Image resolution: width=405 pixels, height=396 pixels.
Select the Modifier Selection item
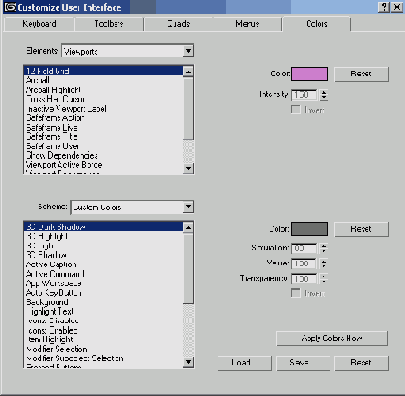[104, 349]
